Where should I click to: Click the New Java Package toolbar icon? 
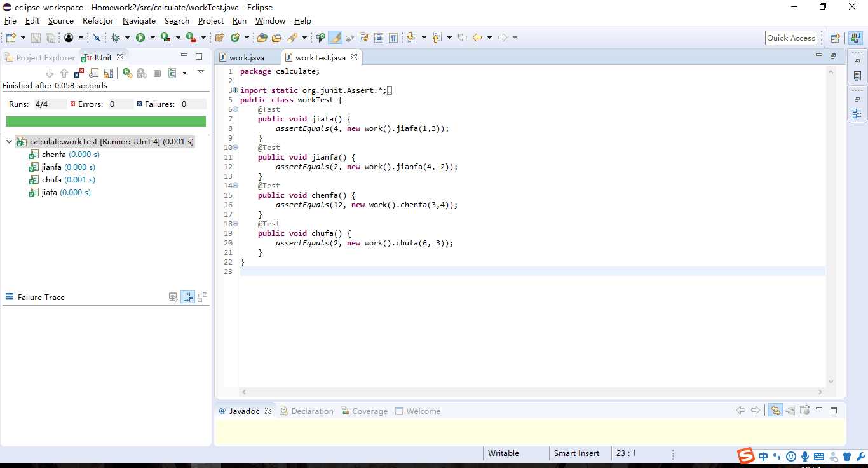[x=219, y=38]
